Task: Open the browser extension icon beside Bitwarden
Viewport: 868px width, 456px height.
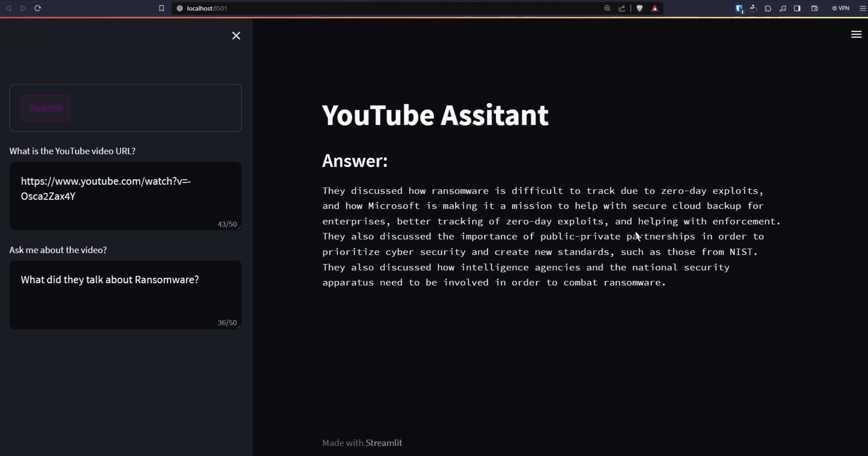Action: pos(753,8)
